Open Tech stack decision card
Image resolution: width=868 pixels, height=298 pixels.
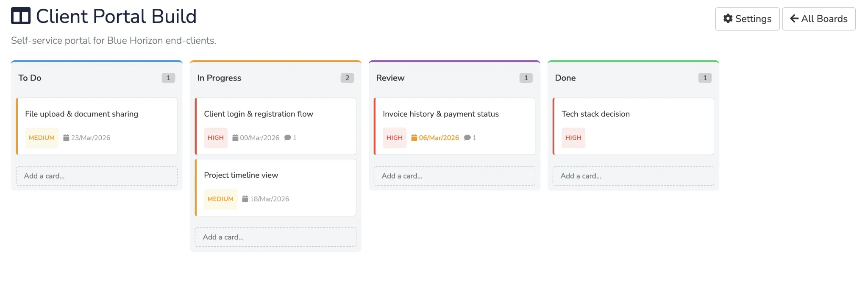coord(633,126)
